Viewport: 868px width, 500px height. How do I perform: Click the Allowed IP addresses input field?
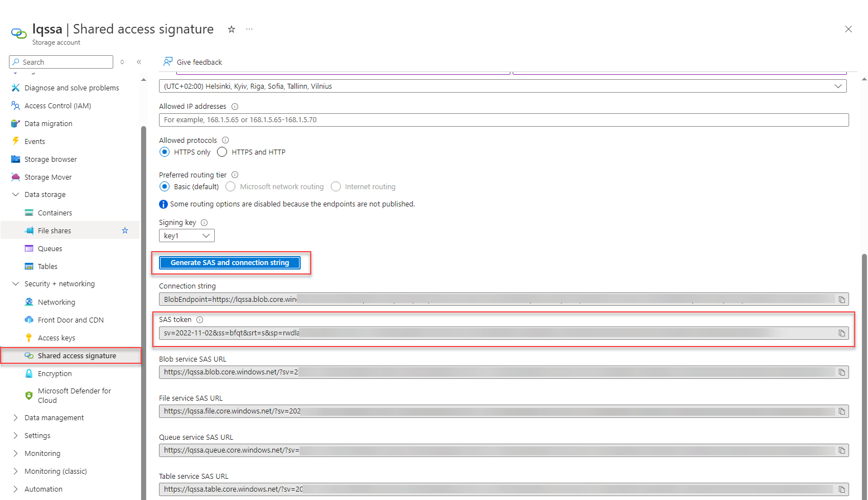(503, 120)
